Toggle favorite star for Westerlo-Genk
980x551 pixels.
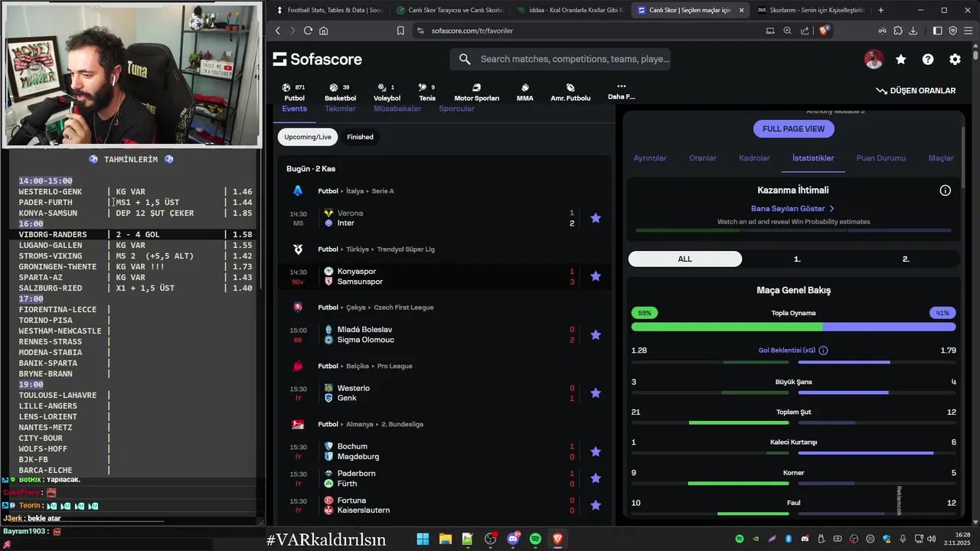pos(596,393)
